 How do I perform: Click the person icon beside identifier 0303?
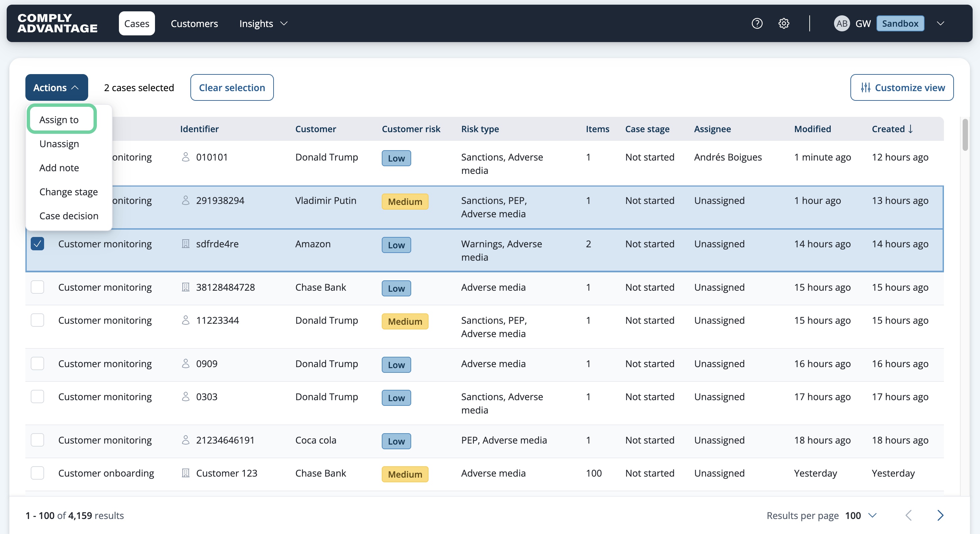[x=186, y=396]
